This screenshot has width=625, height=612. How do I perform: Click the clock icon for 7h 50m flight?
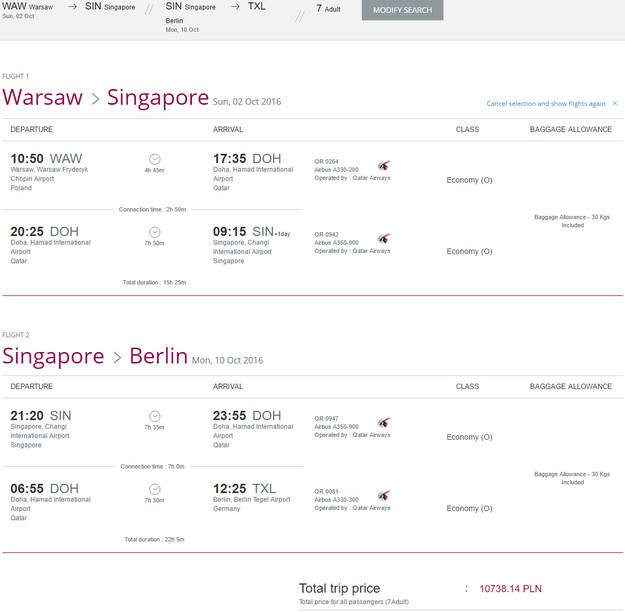pos(155,232)
